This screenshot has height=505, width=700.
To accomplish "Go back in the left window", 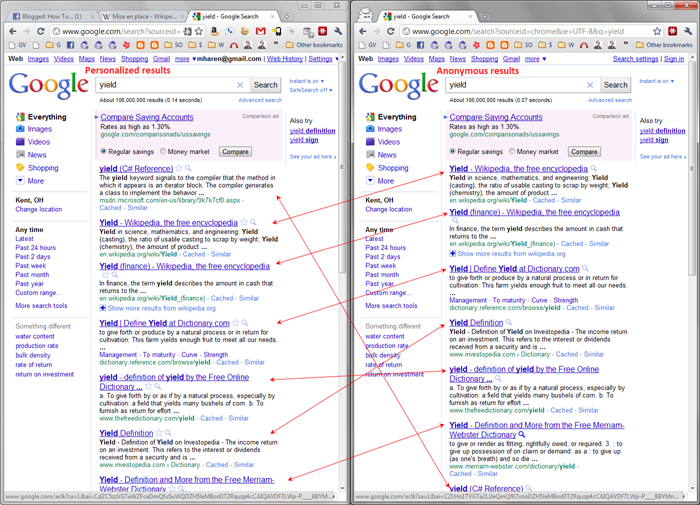I will coord(12,31).
